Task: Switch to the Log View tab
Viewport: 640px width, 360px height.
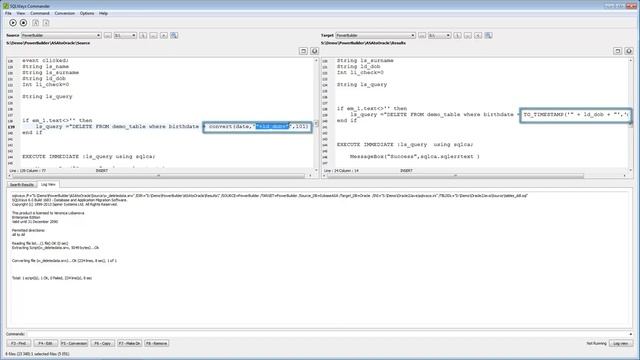Action: coord(48,184)
